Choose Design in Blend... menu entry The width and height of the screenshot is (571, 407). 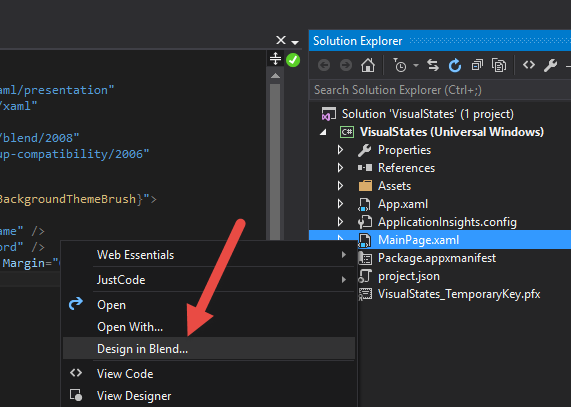coord(209,349)
